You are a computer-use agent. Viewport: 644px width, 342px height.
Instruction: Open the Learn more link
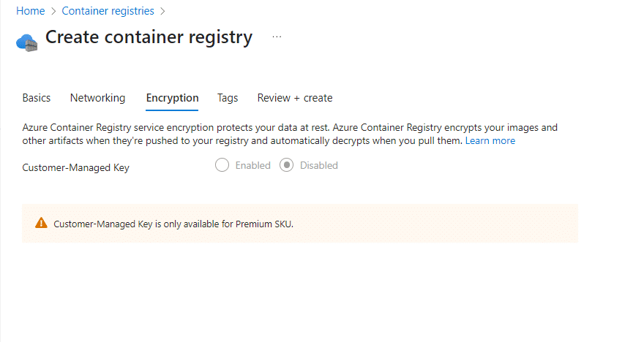(x=490, y=140)
